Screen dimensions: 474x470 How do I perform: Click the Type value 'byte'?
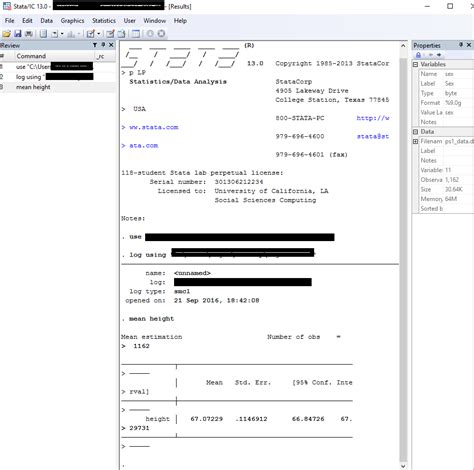click(451, 93)
